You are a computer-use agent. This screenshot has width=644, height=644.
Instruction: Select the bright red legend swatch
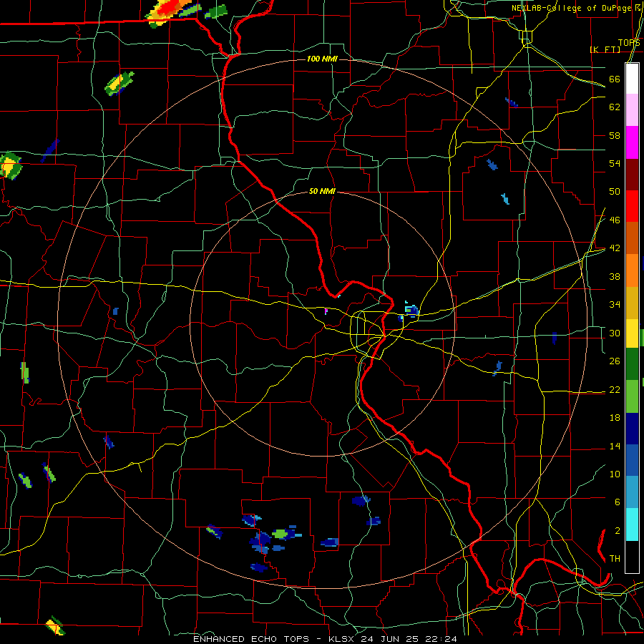tap(632, 207)
